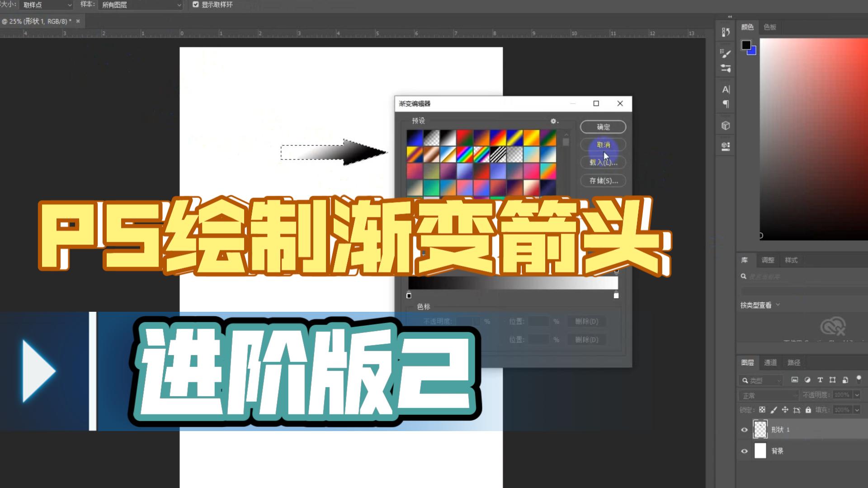
Task: Open the 所有图层 sample dropdown
Action: coord(141,5)
